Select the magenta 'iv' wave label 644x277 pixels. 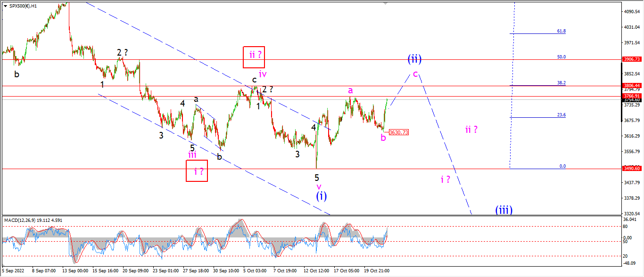(263, 74)
